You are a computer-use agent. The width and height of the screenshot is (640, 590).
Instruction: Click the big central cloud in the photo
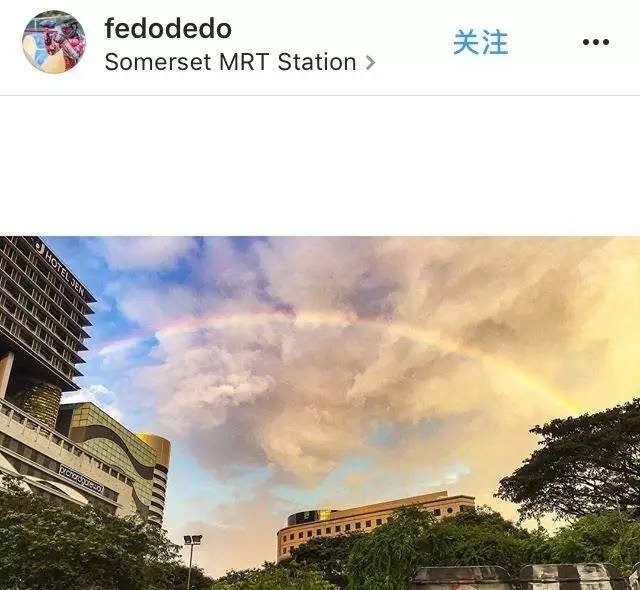[286, 388]
